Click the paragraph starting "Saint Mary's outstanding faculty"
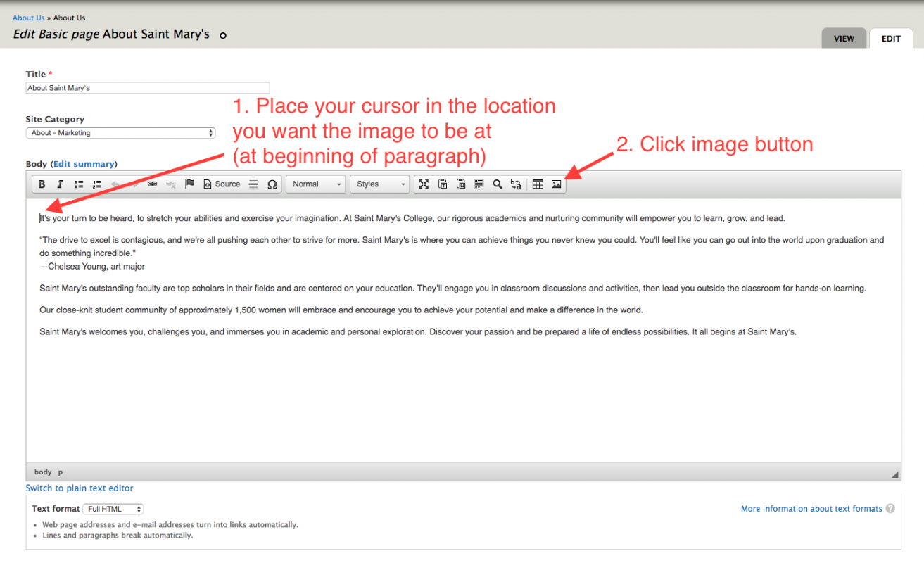924x563 pixels. coord(452,288)
